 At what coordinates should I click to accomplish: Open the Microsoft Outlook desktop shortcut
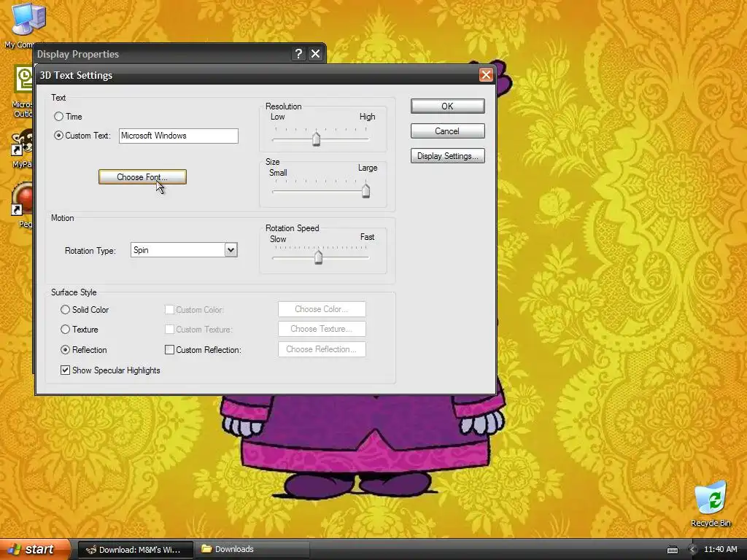[22, 92]
